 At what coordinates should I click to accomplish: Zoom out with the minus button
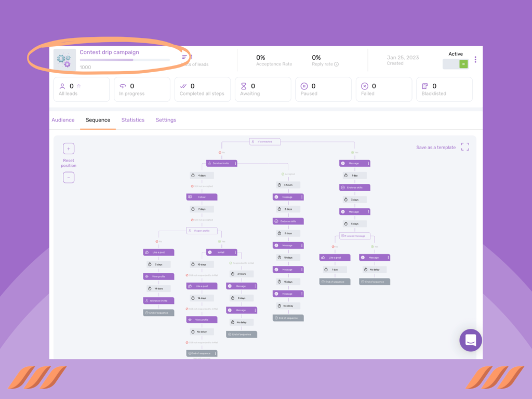click(x=69, y=177)
